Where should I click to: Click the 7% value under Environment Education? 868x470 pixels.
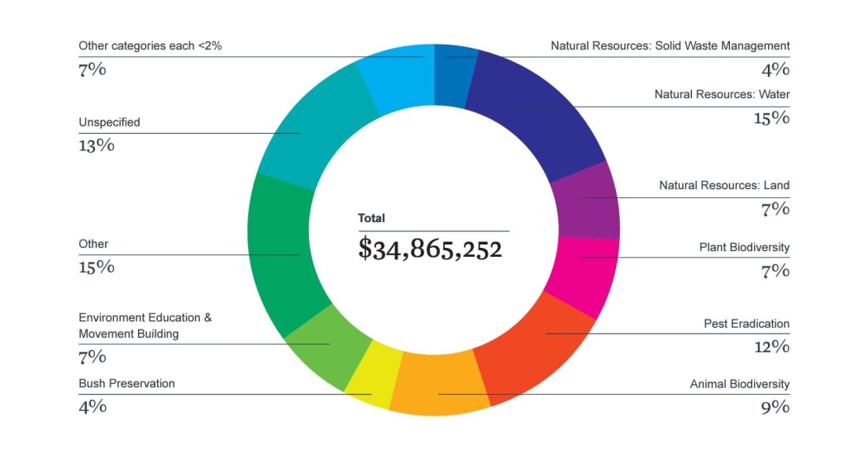(x=93, y=357)
